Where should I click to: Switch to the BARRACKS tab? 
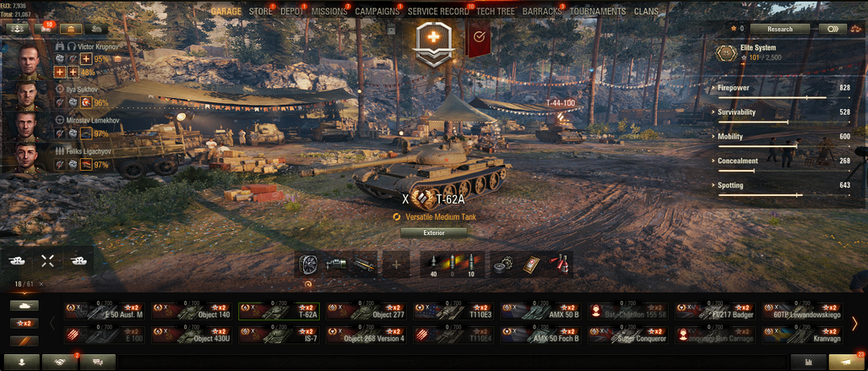[x=542, y=11]
